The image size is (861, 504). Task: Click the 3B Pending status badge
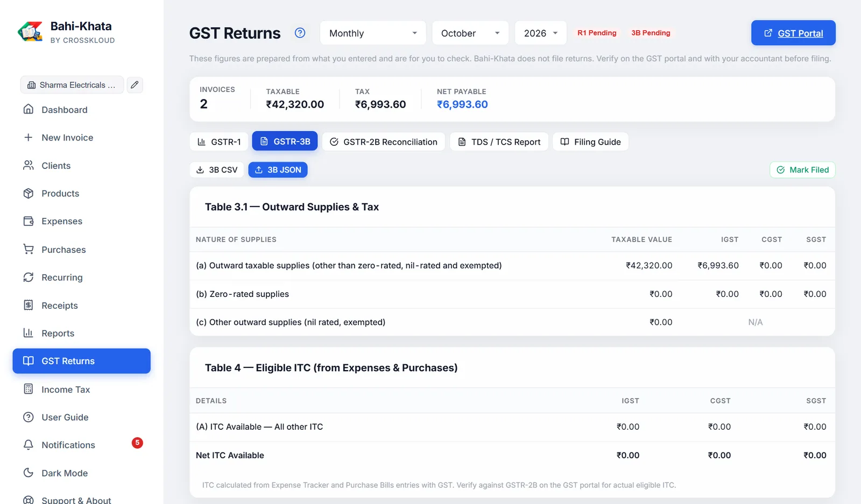tap(651, 33)
